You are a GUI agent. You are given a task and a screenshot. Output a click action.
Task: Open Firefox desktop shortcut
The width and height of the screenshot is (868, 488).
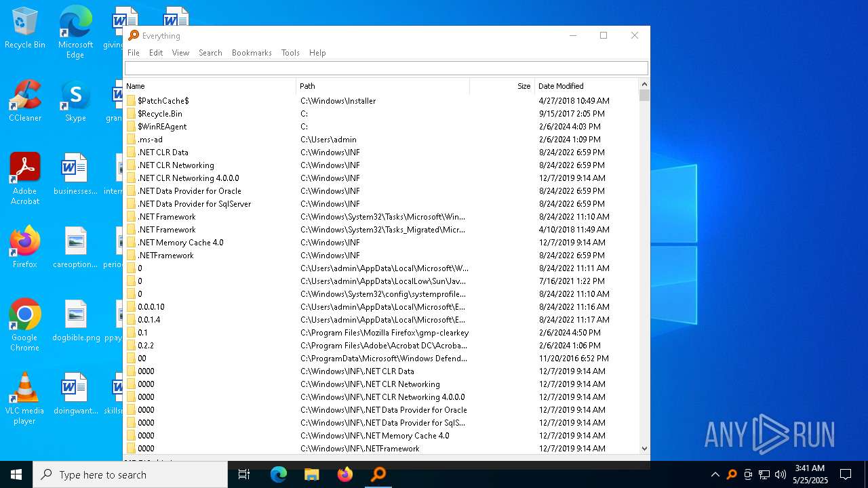25,247
